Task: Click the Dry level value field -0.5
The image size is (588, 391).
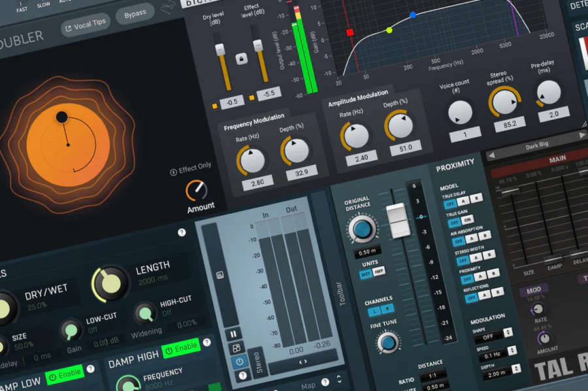Action: [x=232, y=102]
